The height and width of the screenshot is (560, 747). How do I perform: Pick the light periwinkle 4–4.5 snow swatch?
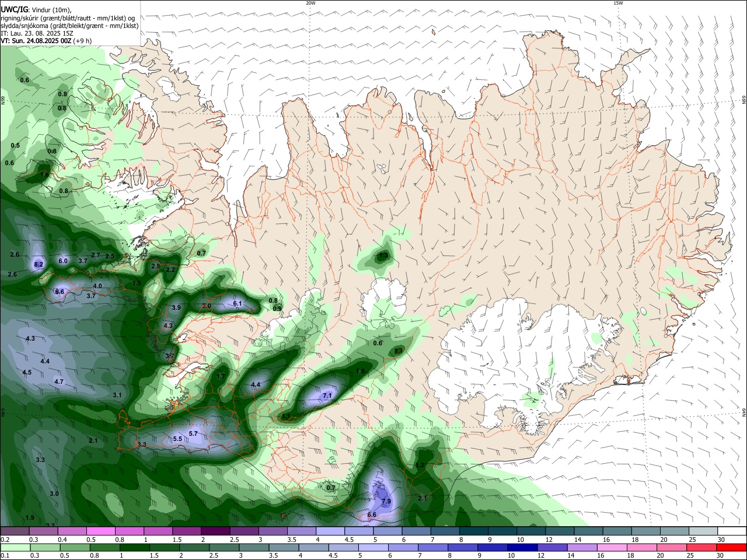pos(330,531)
